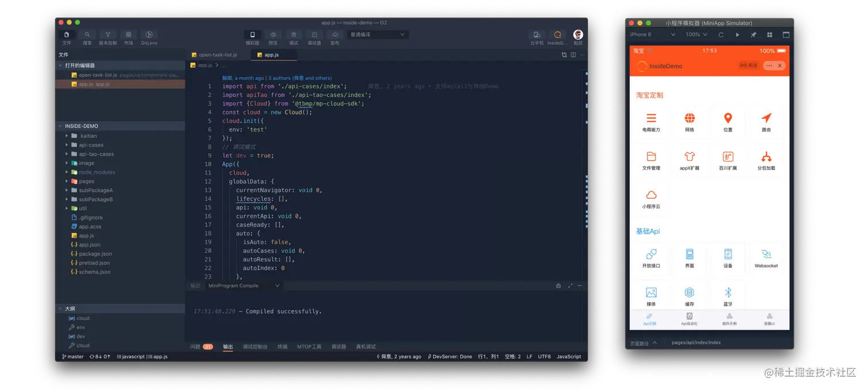Open the MTOP工具 tab
868x390 pixels.
pyautogui.click(x=309, y=346)
